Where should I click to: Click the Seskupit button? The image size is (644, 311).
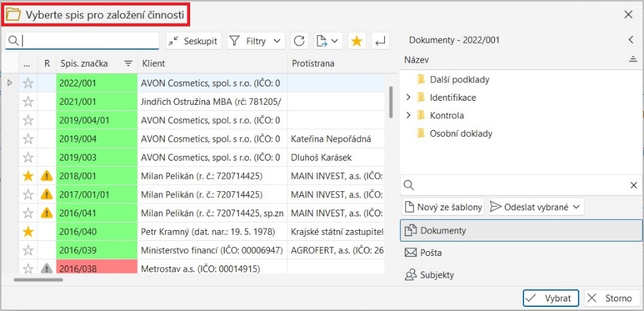coord(193,41)
